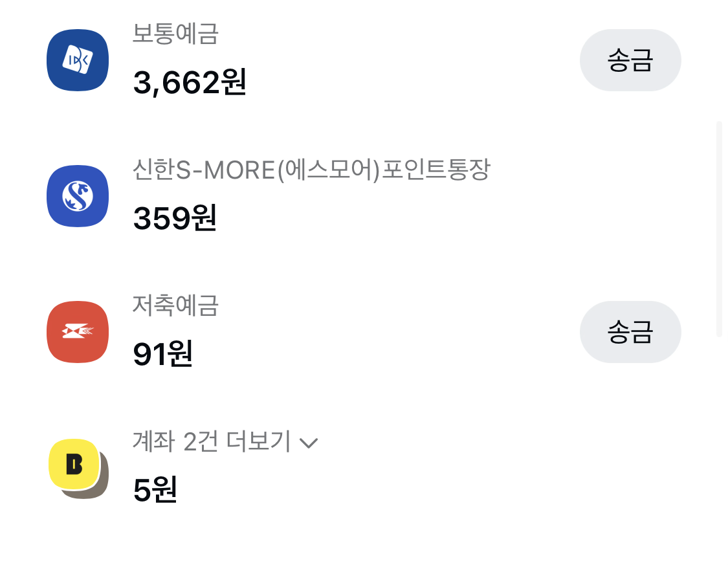
Task: Expand accounts with the 더보기 chevron arrow
Action: (309, 443)
